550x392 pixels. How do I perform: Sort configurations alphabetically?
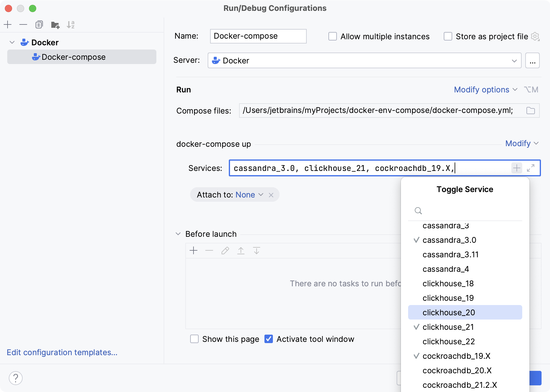(71, 24)
